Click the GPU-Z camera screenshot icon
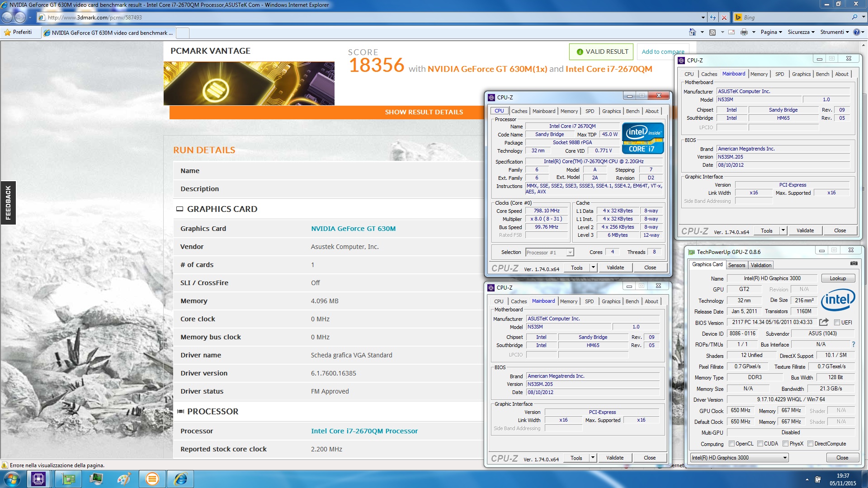Image resolution: width=868 pixels, height=488 pixels. 854,263
